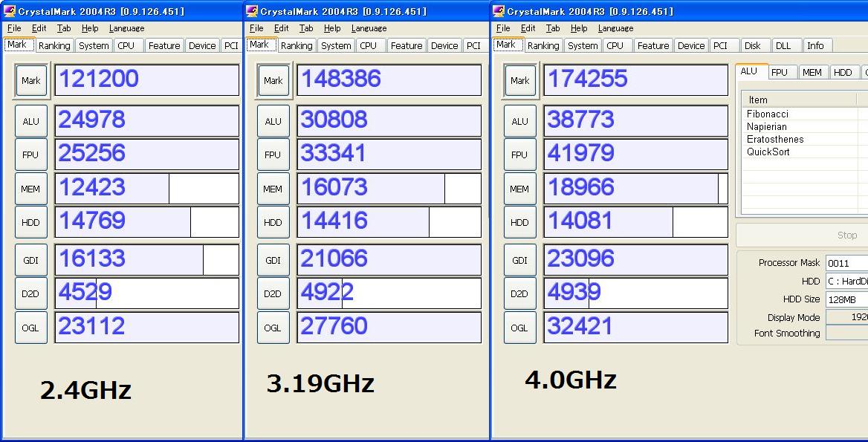
Task: Click the HDD button beside score 14081
Action: (x=519, y=222)
